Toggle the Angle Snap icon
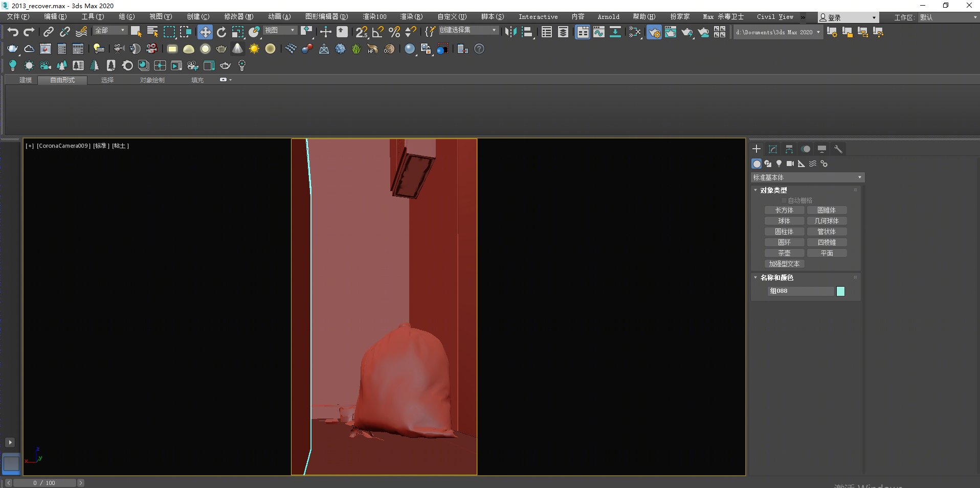980x488 pixels. click(x=378, y=32)
